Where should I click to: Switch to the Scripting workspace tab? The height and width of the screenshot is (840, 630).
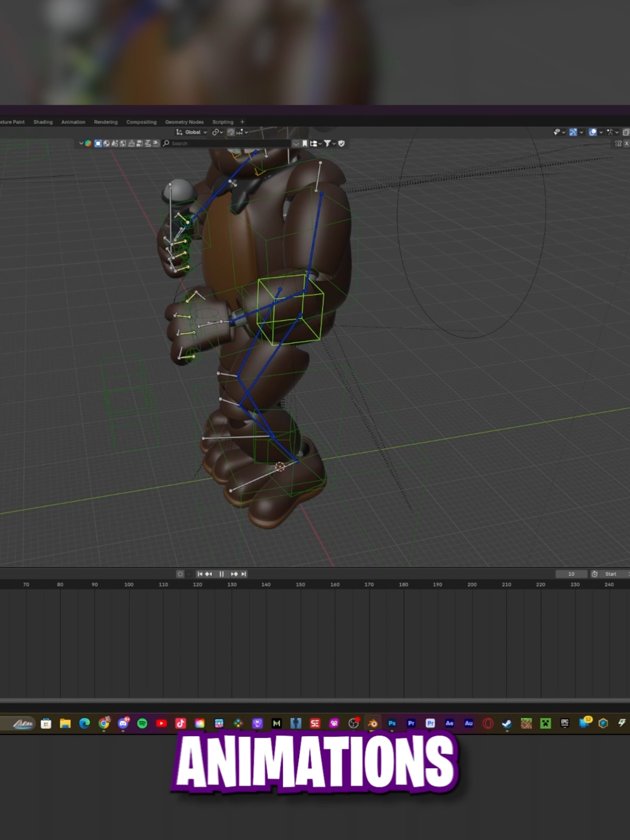[223, 122]
